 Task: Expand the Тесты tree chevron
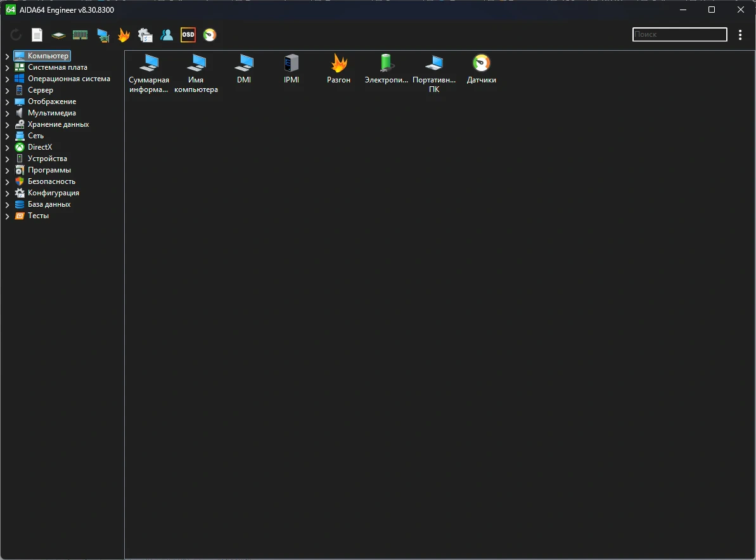click(7, 216)
